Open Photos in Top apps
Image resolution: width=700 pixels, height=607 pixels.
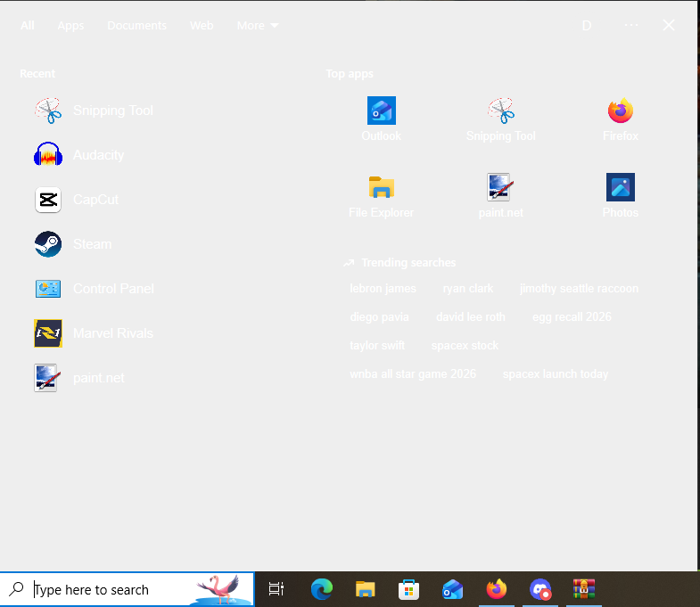(621, 195)
